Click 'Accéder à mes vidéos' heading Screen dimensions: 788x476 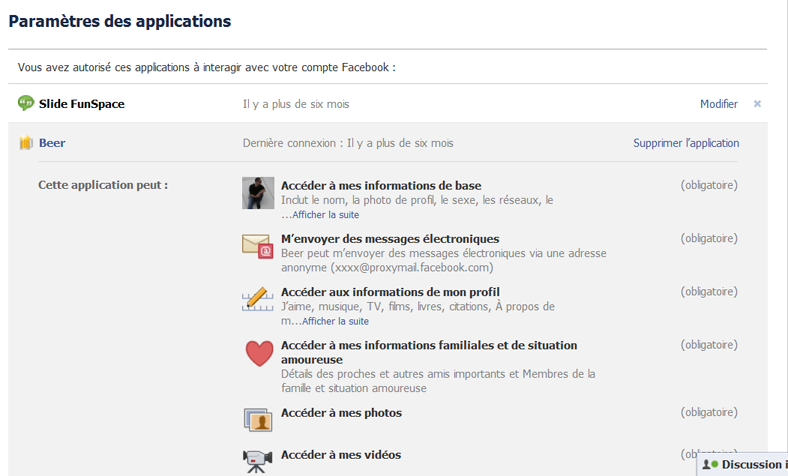(341, 455)
